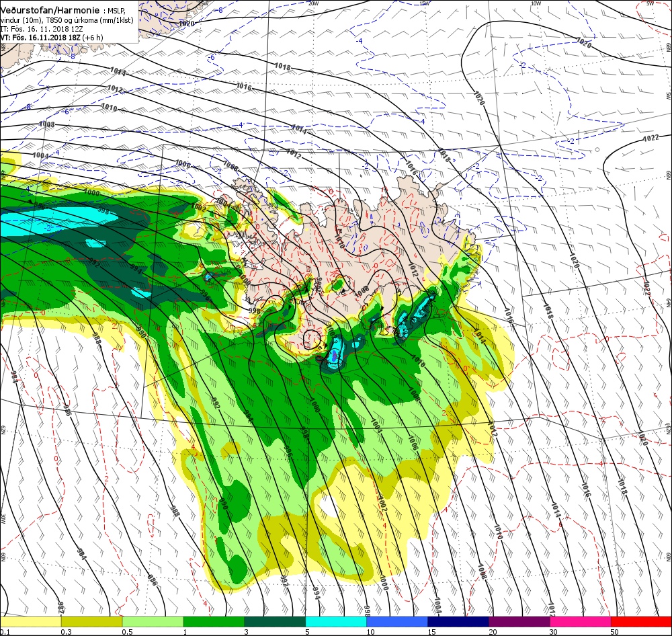Viewport: 672px width, 636px height.
Task: Click the navy 15–20 mm legend swatch
Action: (458, 622)
